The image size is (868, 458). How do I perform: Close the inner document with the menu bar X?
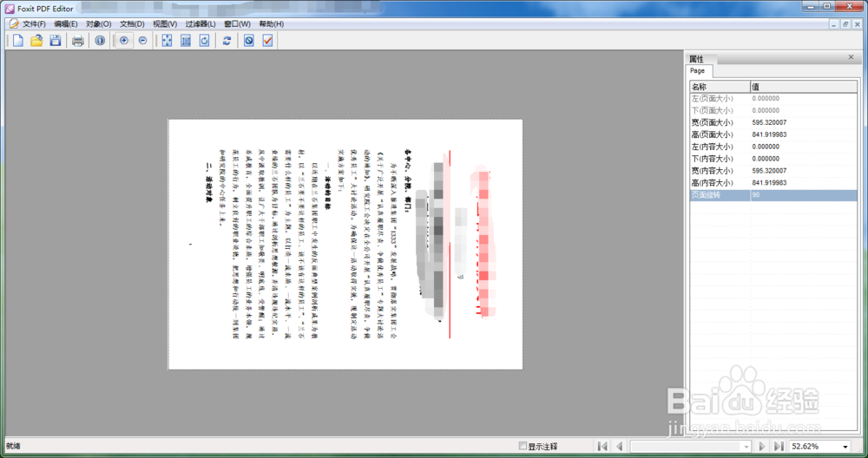coord(858,24)
